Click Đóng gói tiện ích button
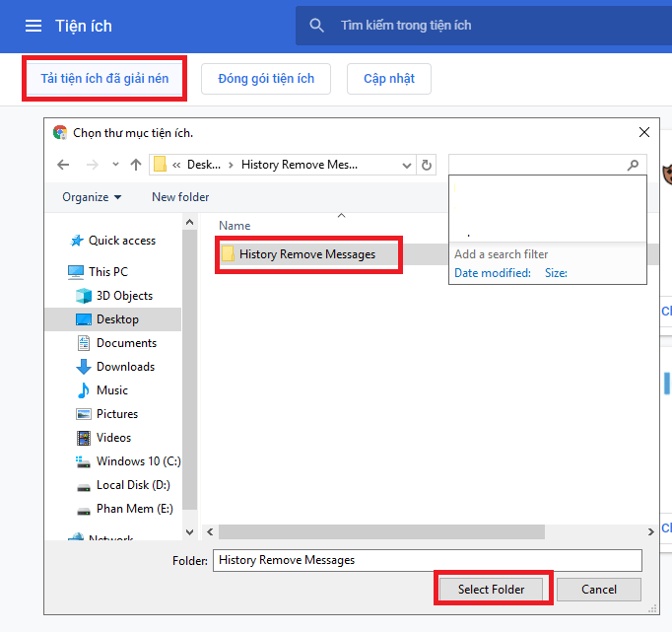672x632 pixels. [x=266, y=79]
